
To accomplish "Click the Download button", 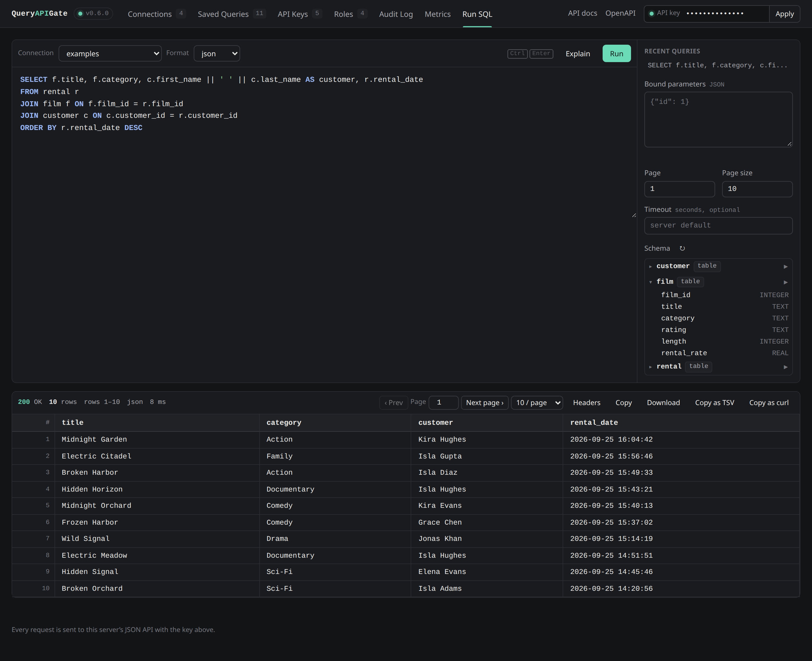I will (663, 402).
